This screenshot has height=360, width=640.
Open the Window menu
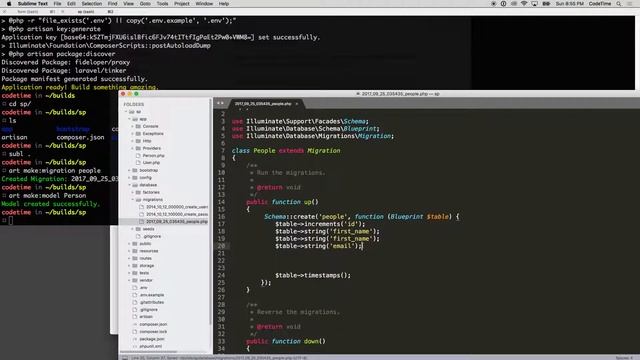click(204, 4)
